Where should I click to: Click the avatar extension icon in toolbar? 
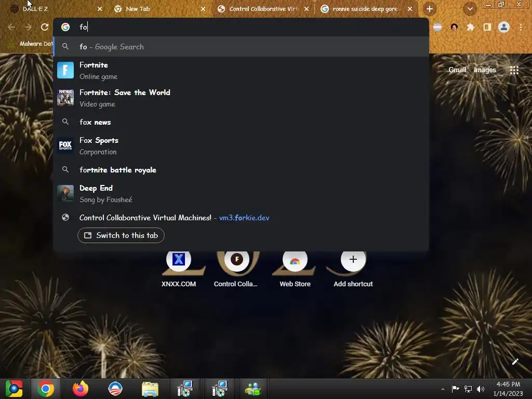tap(454, 27)
